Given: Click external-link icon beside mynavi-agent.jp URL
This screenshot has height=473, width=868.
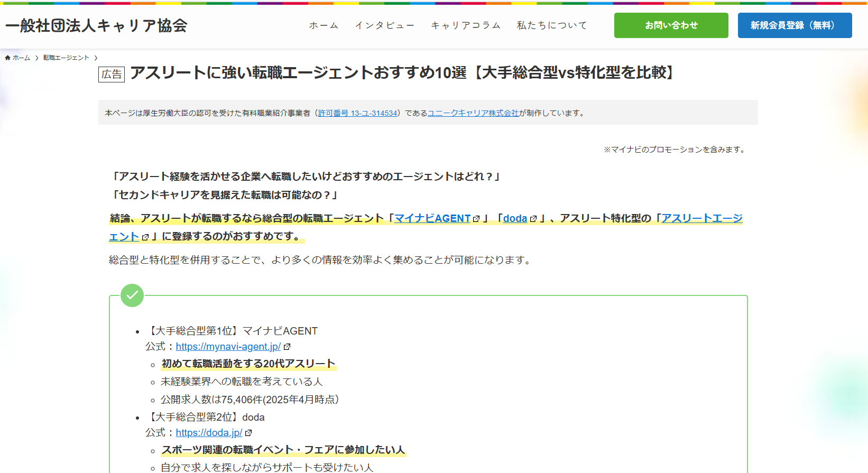Looking at the screenshot, I should click(287, 347).
